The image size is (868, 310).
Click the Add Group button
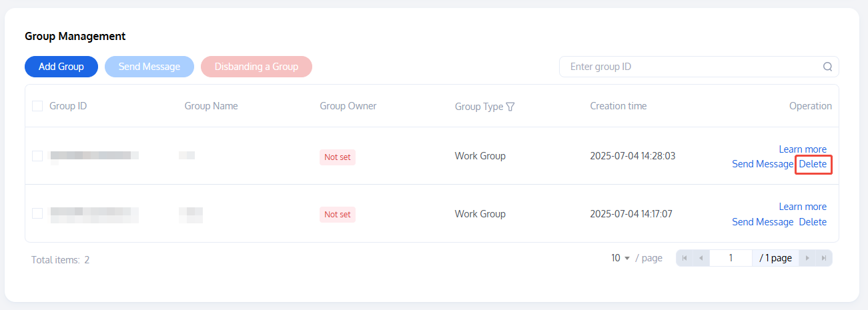click(x=61, y=67)
